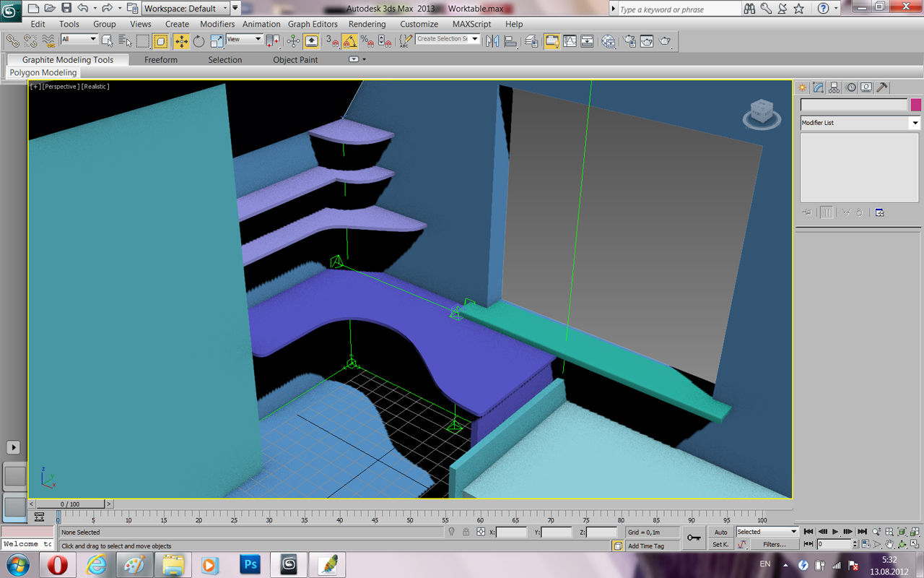Click the Mirror tool icon
Image resolution: width=924 pixels, height=578 pixels.
[x=492, y=41]
